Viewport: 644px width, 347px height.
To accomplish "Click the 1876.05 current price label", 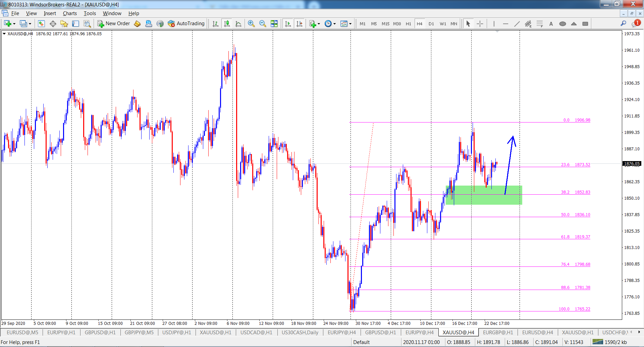I will pos(632,164).
